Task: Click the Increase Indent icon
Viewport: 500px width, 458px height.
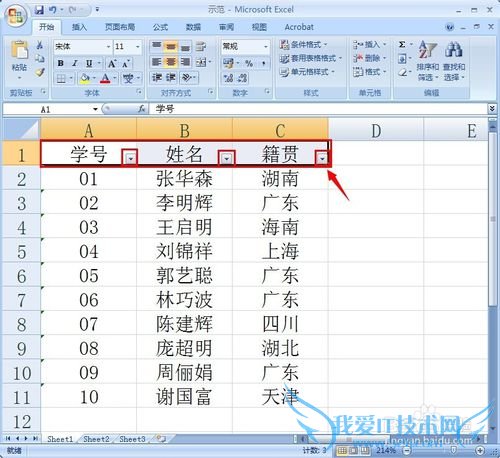Action: tap(171, 78)
